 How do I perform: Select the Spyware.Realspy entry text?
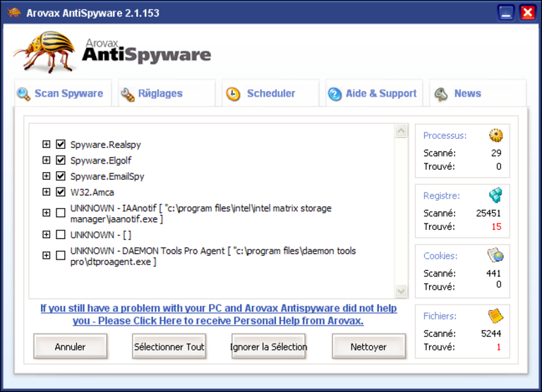click(x=105, y=145)
